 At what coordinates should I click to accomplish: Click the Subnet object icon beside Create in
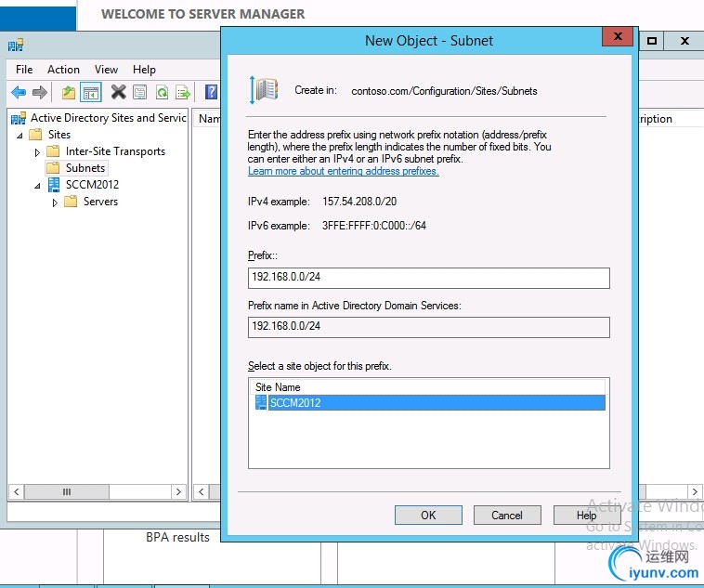coord(264,90)
